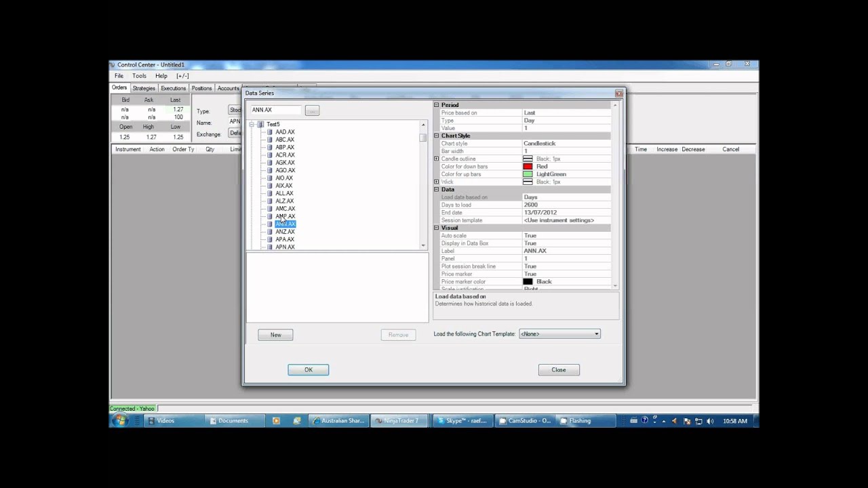Click the keyboard icon in system tray
868x488 pixels.
633,421
